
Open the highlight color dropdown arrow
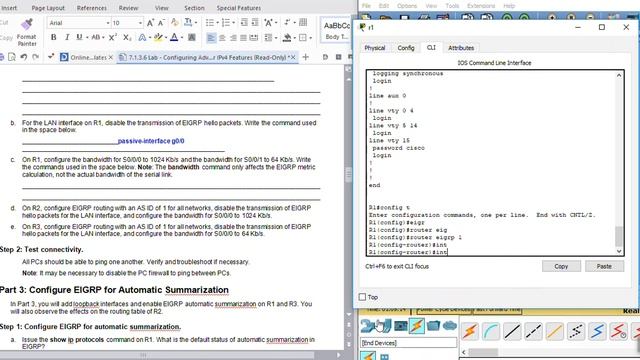[165, 38]
